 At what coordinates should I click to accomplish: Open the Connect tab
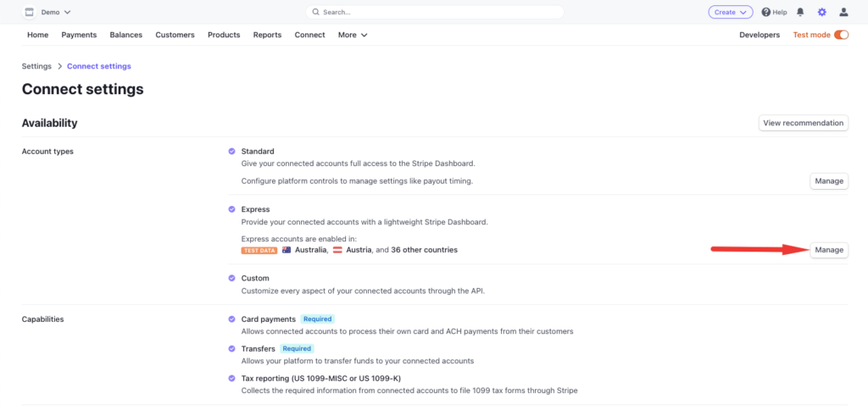pyautogui.click(x=310, y=34)
